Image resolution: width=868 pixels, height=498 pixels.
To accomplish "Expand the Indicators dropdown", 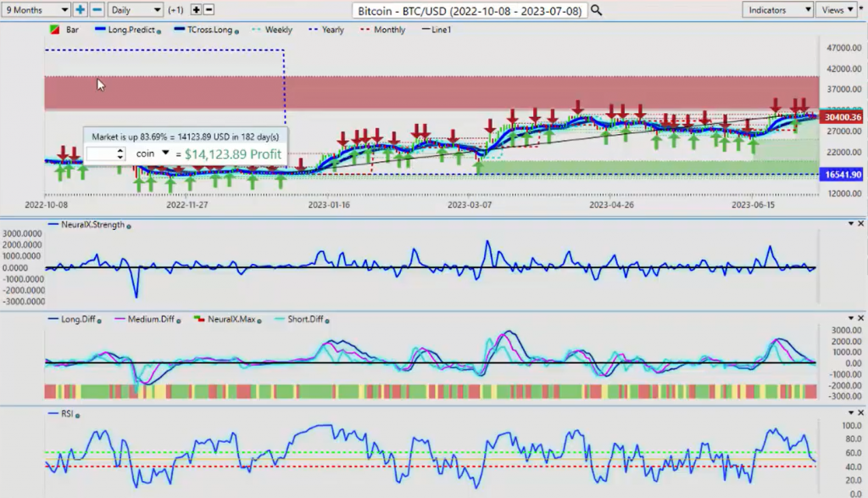I will (777, 10).
